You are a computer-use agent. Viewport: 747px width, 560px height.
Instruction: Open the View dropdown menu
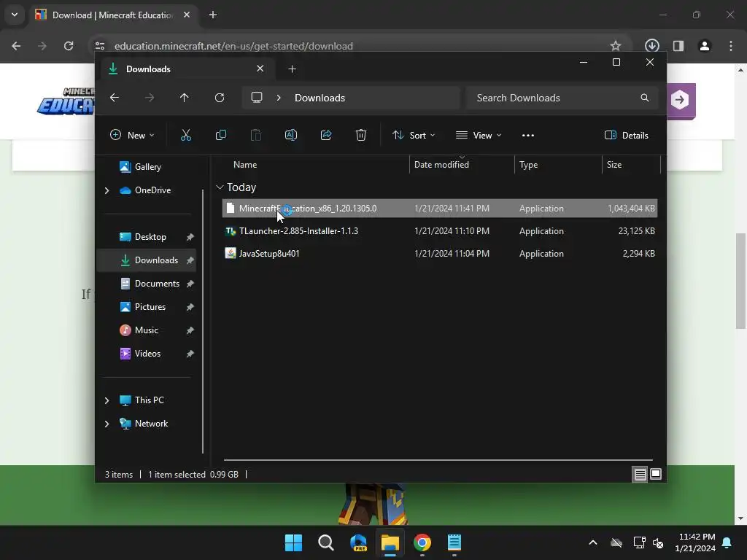(479, 135)
